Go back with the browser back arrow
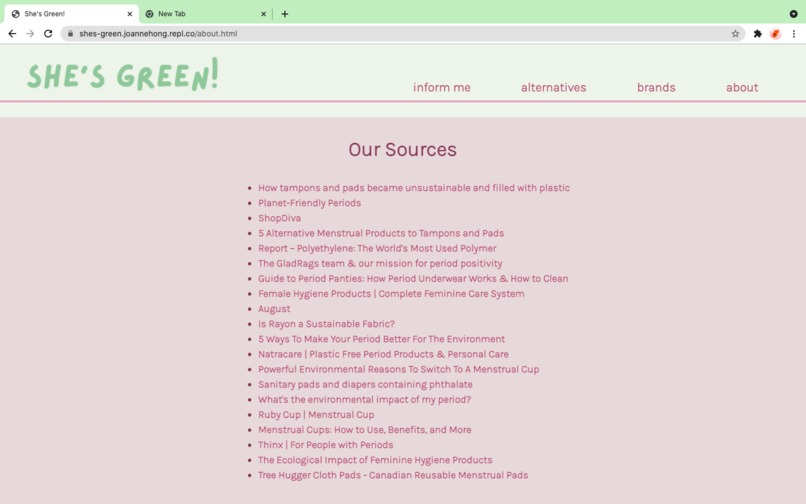The height and width of the screenshot is (504, 806). pyautogui.click(x=12, y=33)
